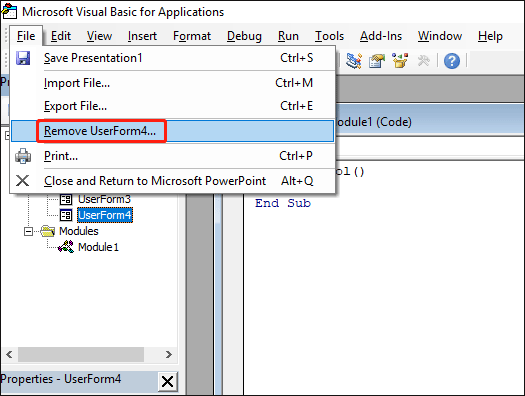Open the Properties Window toolbar icon
525x396 pixels.
click(377, 61)
